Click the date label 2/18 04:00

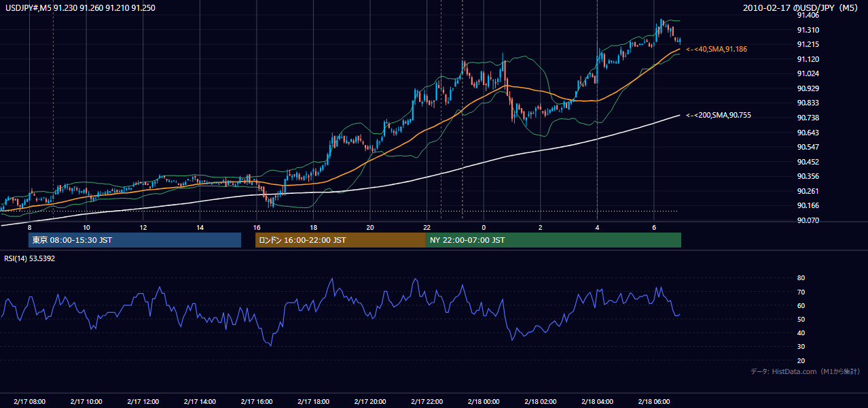[597, 402]
